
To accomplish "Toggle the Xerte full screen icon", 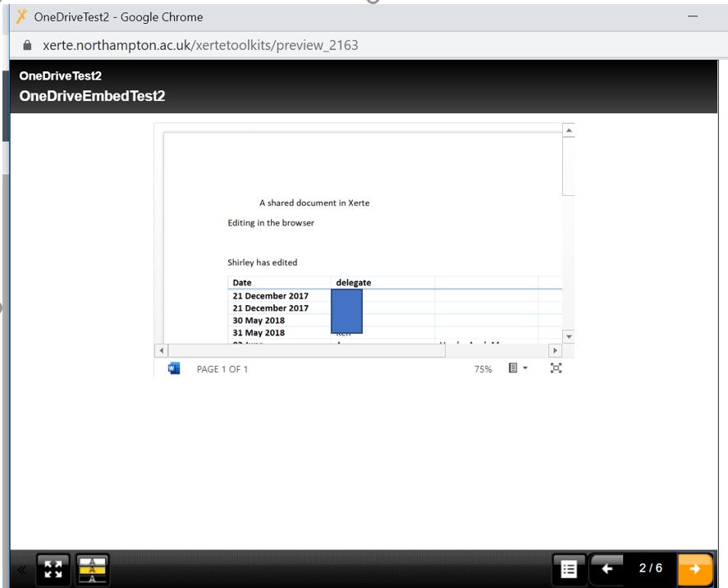I will 53,569.
